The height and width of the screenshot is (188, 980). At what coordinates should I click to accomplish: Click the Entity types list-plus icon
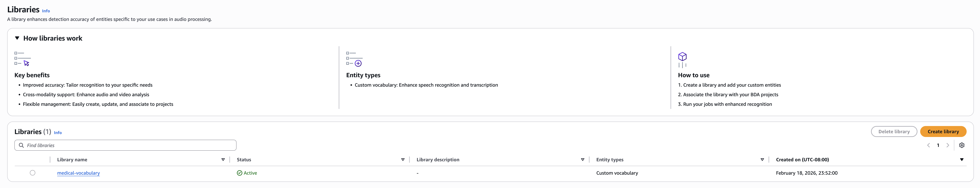(354, 59)
